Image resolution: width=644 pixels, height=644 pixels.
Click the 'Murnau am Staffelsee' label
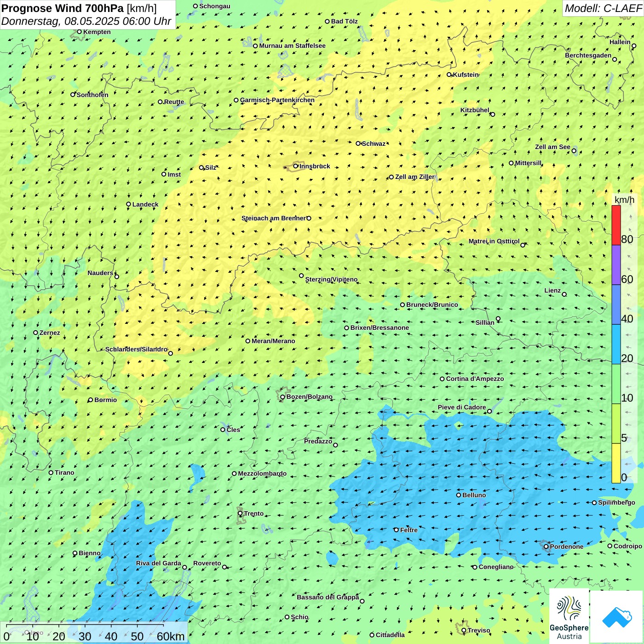[x=293, y=46]
